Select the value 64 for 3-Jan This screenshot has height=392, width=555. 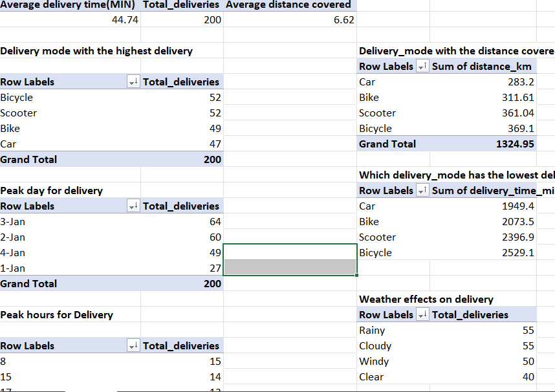click(x=182, y=222)
